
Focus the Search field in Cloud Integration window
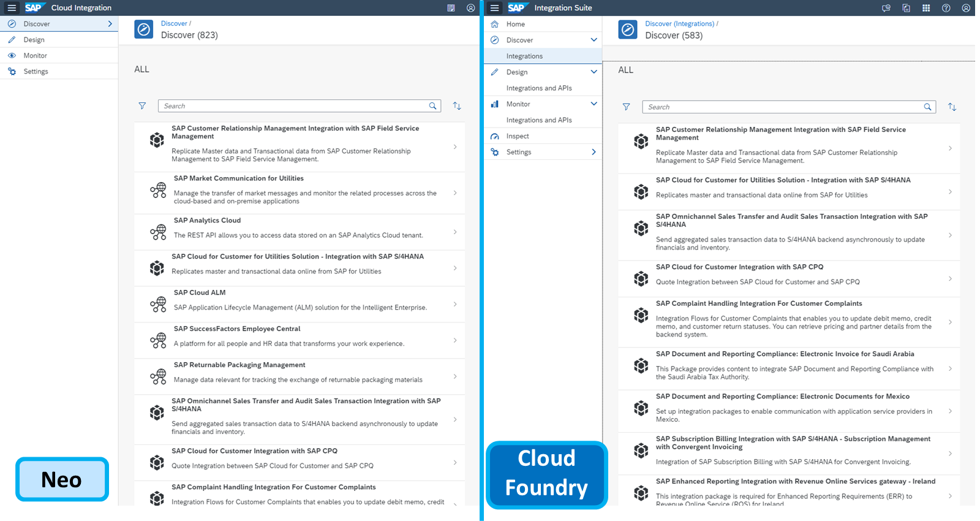[299, 106]
